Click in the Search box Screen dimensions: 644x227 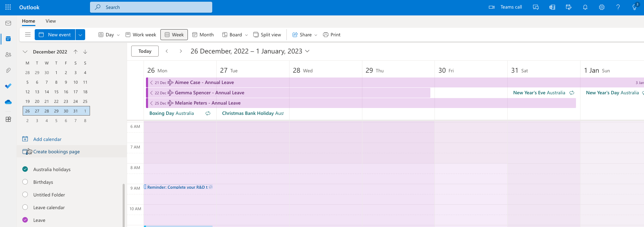(151, 7)
